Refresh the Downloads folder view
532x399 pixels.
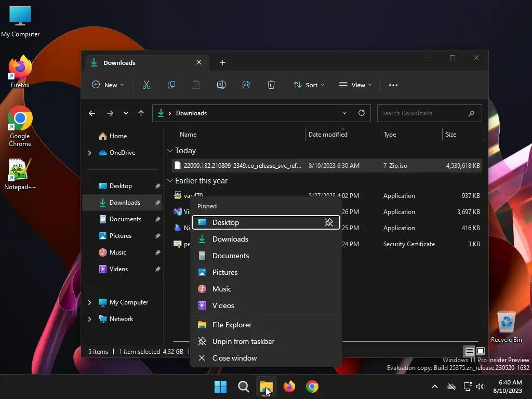coord(362,113)
